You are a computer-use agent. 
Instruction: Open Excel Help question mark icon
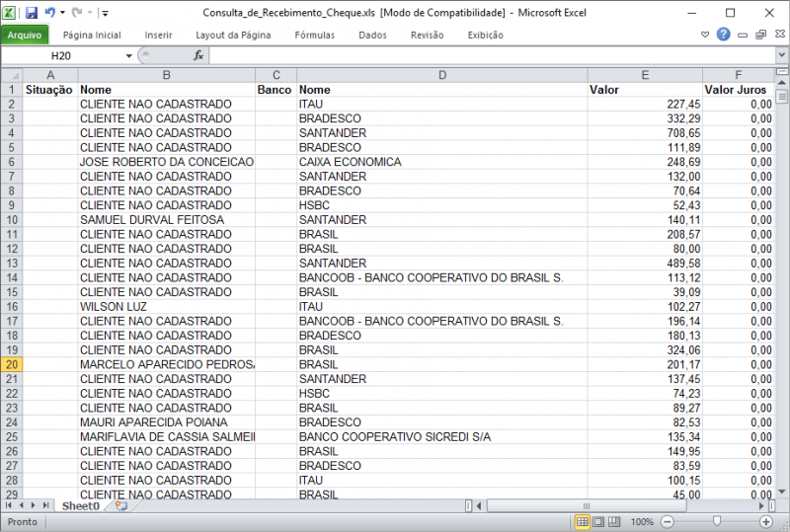724,35
